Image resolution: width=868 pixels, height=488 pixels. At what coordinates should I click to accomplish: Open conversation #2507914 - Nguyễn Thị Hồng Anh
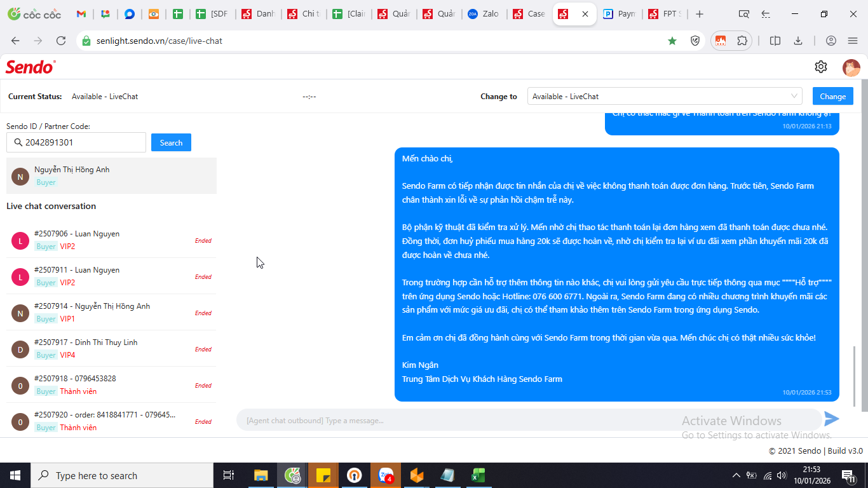pos(111,312)
